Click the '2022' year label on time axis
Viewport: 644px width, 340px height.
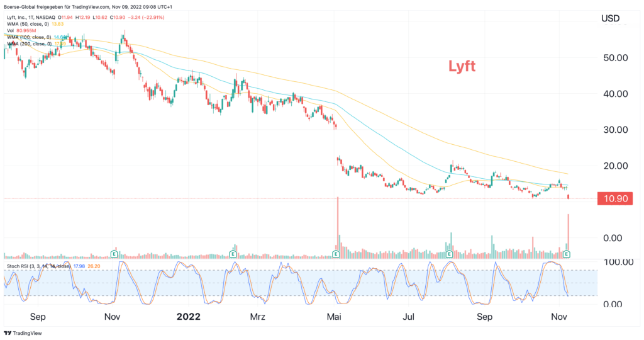pyautogui.click(x=189, y=317)
